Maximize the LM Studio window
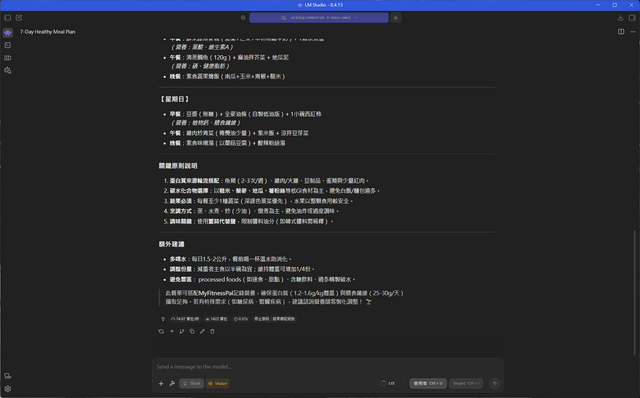Image resolution: width=640 pixels, height=398 pixels. coord(614,5)
